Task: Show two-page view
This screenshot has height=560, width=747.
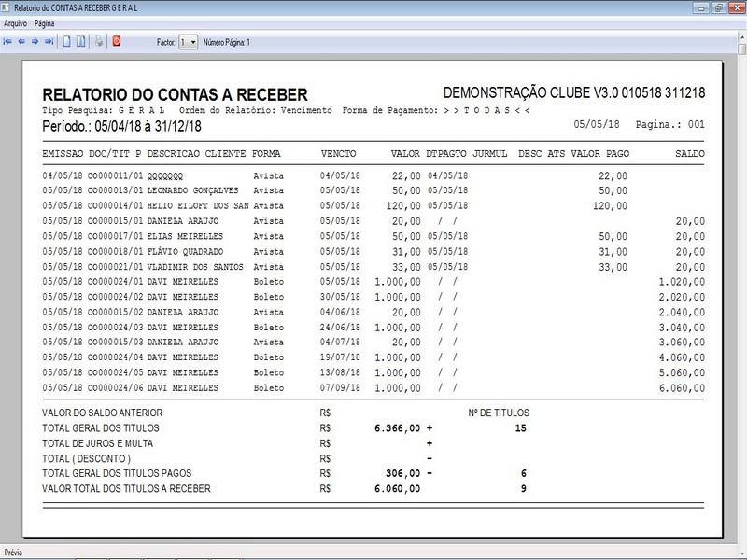Action: pyautogui.click(x=81, y=42)
